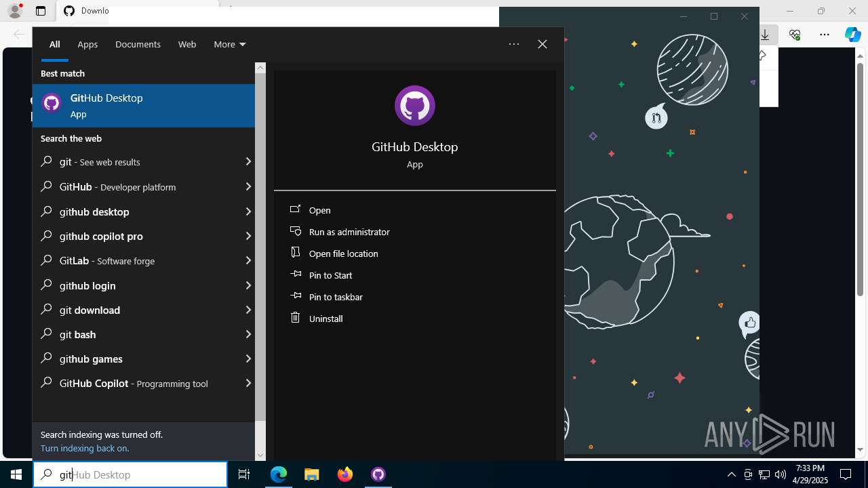
Task: Click the file location document icon
Action: [295, 252]
